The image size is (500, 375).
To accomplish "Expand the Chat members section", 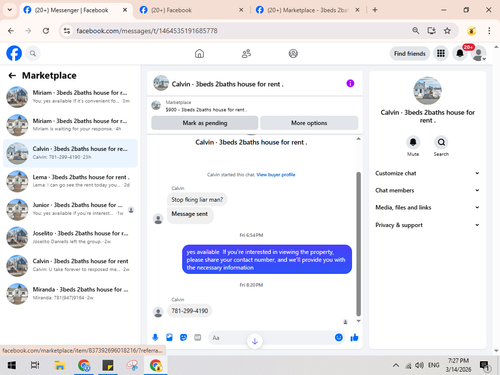I will [x=427, y=190].
